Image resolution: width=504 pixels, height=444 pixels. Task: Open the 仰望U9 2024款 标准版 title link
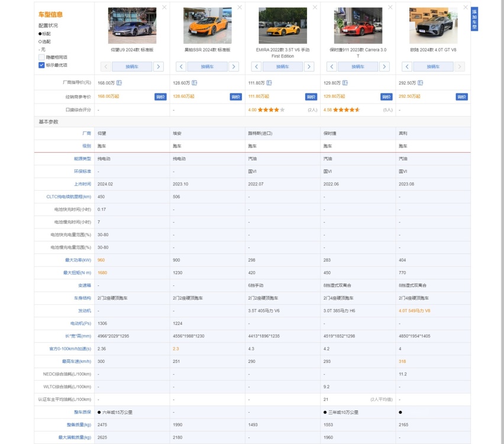132,50
